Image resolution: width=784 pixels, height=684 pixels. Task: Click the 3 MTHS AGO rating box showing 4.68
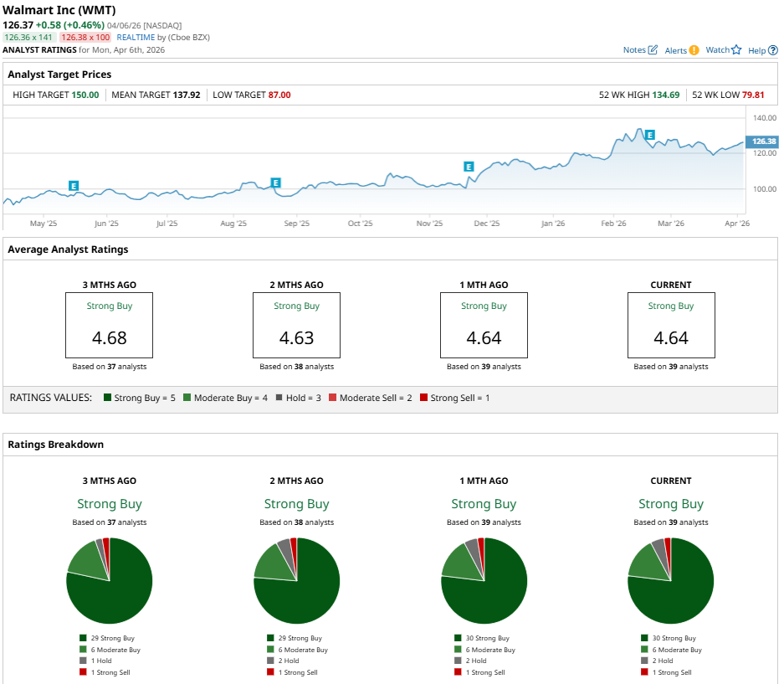(110, 325)
